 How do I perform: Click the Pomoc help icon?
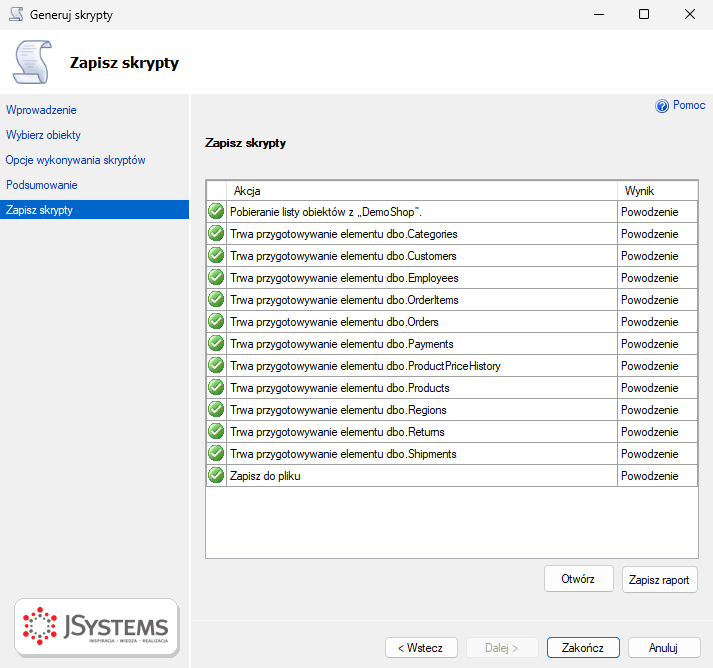tap(662, 106)
